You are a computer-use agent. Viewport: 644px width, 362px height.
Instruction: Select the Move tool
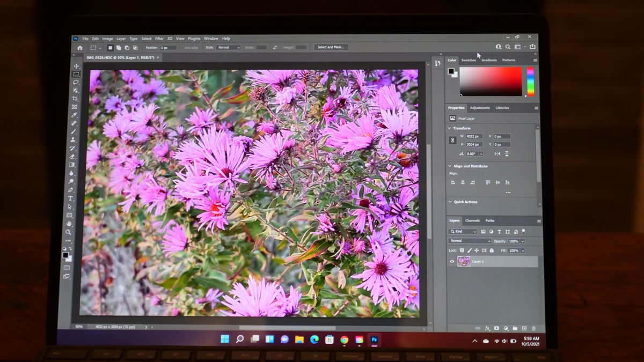[x=74, y=67]
